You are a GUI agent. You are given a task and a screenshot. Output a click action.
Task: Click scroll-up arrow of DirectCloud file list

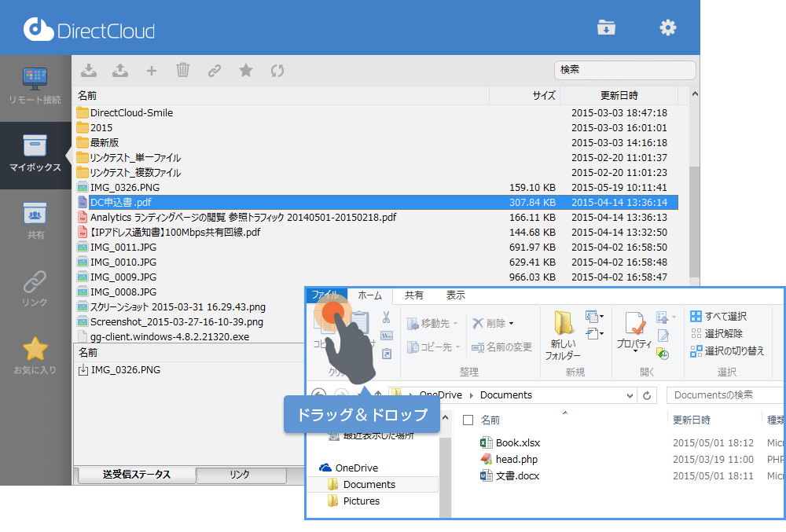[x=695, y=94]
